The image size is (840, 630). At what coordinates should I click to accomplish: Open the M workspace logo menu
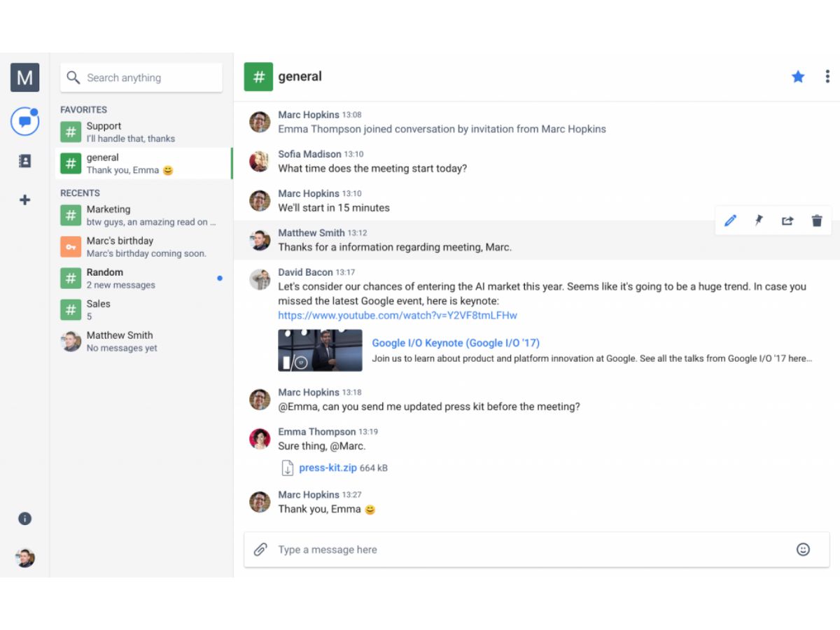pos(24,77)
